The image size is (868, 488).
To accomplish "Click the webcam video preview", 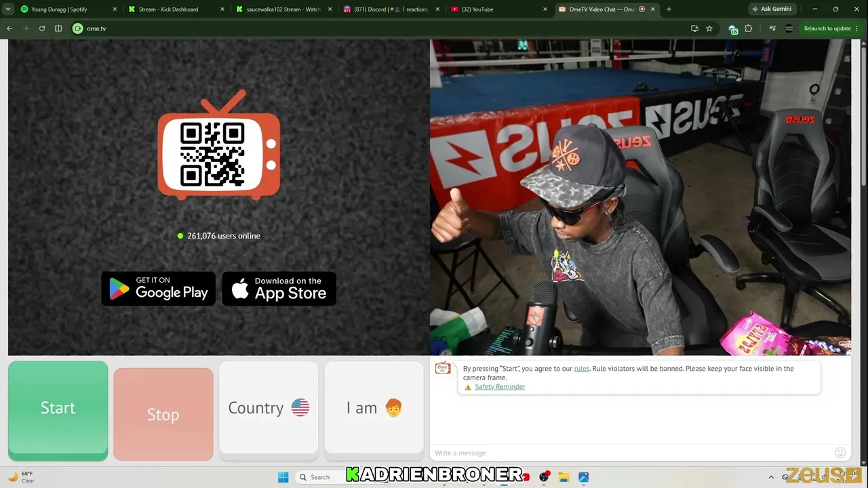I will [x=640, y=197].
